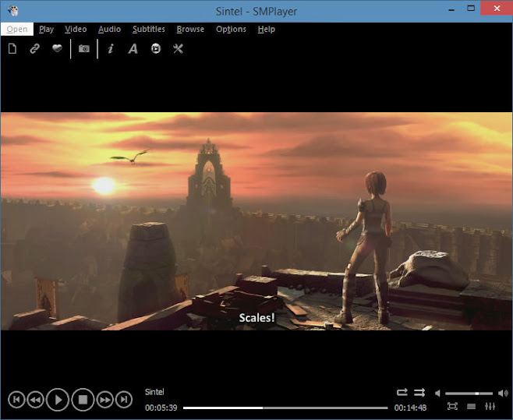The width and height of the screenshot is (513, 420).
Task: Click the round icon next to the wrench
Action: pyautogui.click(x=156, y=49)
